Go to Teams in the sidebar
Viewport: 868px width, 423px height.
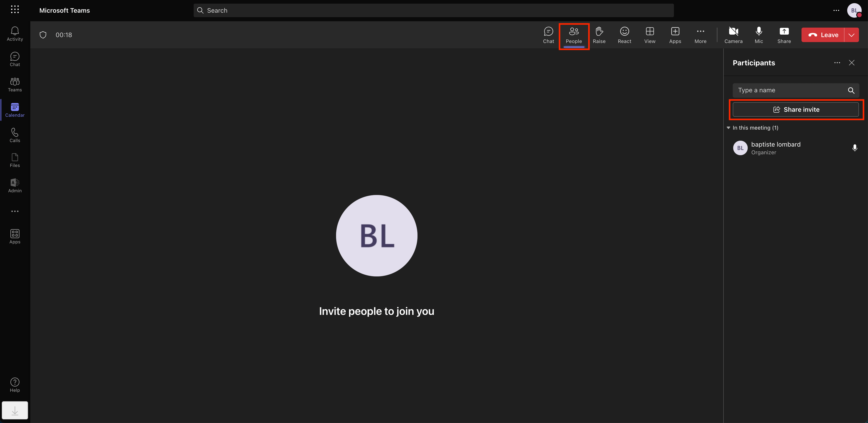pyautogui.click(x=15, y=85)
